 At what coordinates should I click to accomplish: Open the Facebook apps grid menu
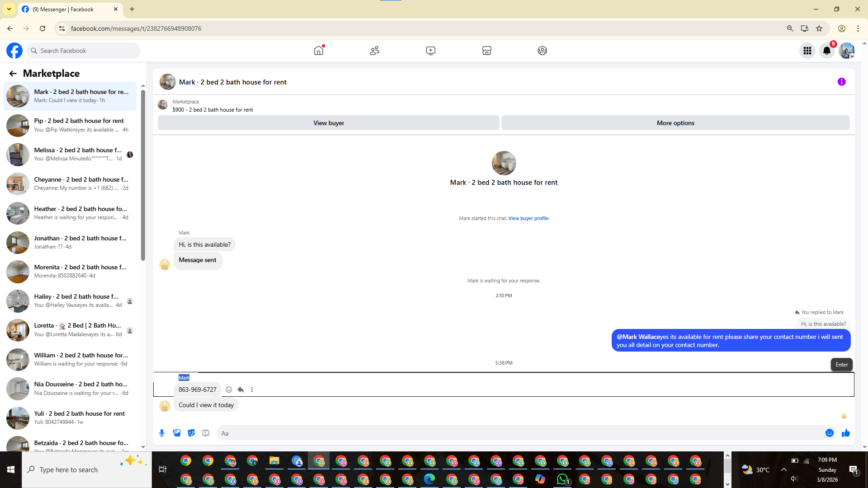(x=807, y=51)
